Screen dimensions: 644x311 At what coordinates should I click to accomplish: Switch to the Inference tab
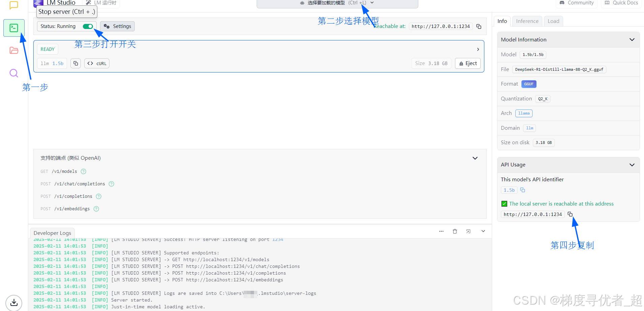pyautogui.click(x=527, y=21)
